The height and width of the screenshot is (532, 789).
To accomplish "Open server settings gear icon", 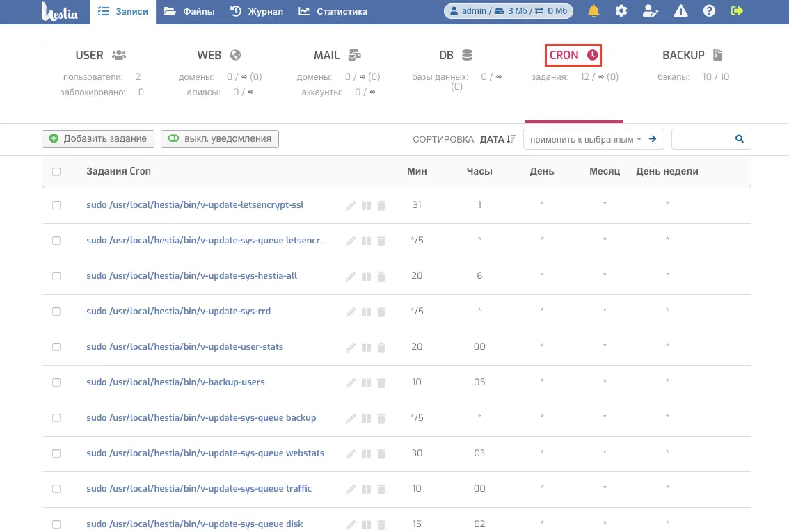I will pos(621,11).
